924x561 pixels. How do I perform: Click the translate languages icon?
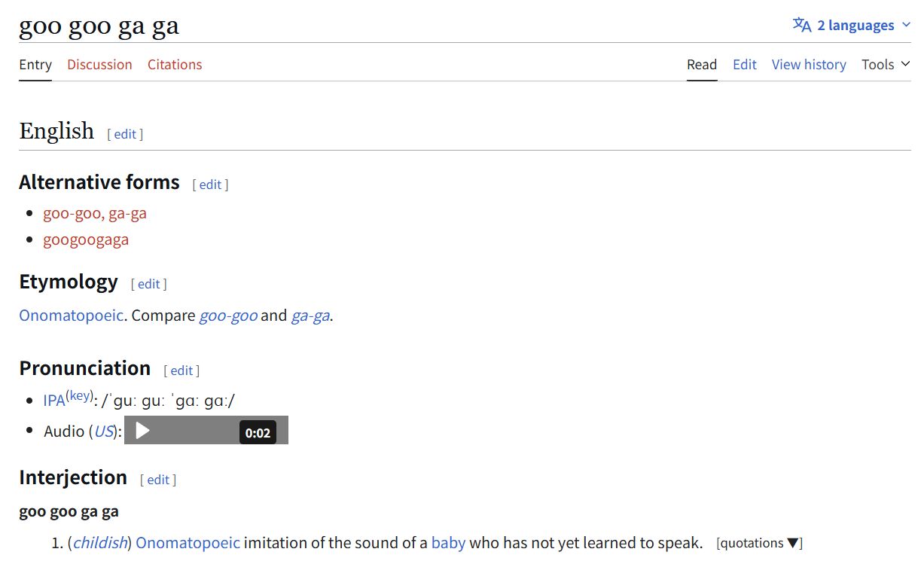click(802, 25)
